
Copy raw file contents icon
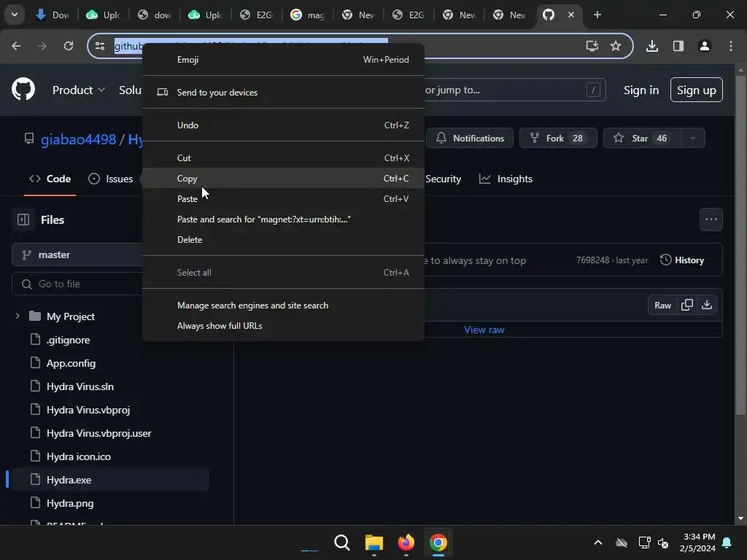click(687, 305)
